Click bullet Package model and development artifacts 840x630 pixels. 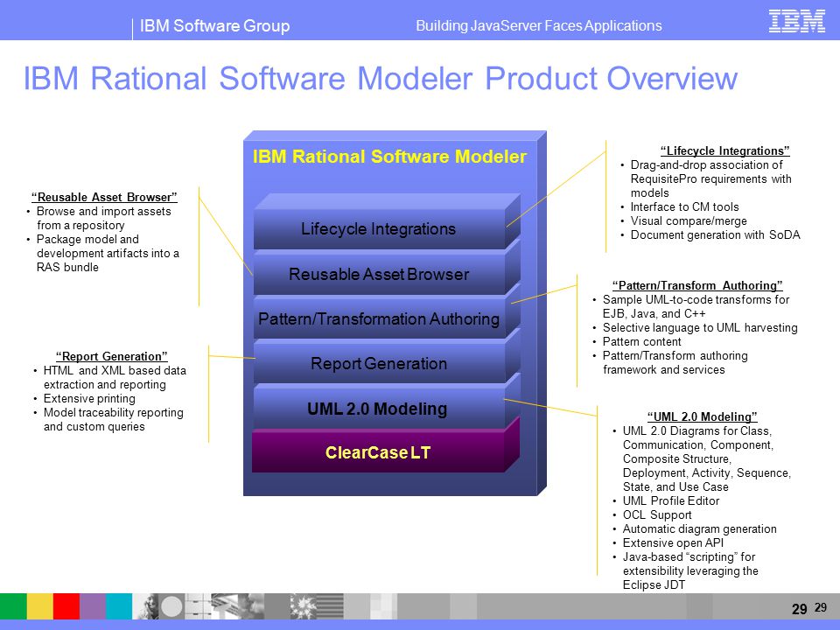tap(107, 253)
